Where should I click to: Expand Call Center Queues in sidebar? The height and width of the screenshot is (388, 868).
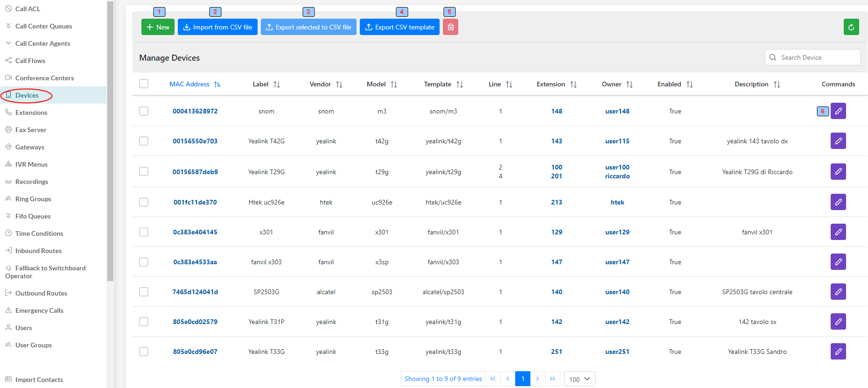pyautogui.click(x=53, y=26)
